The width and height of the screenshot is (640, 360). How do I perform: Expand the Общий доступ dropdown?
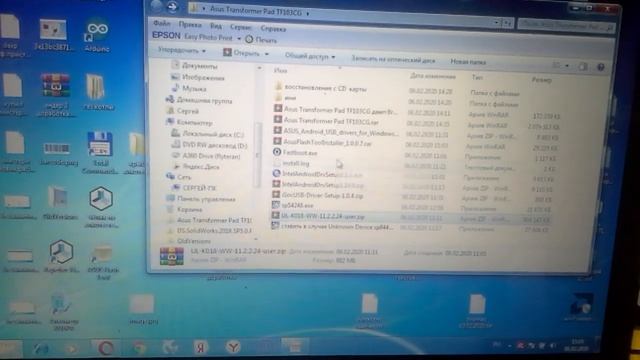(310, 56)
